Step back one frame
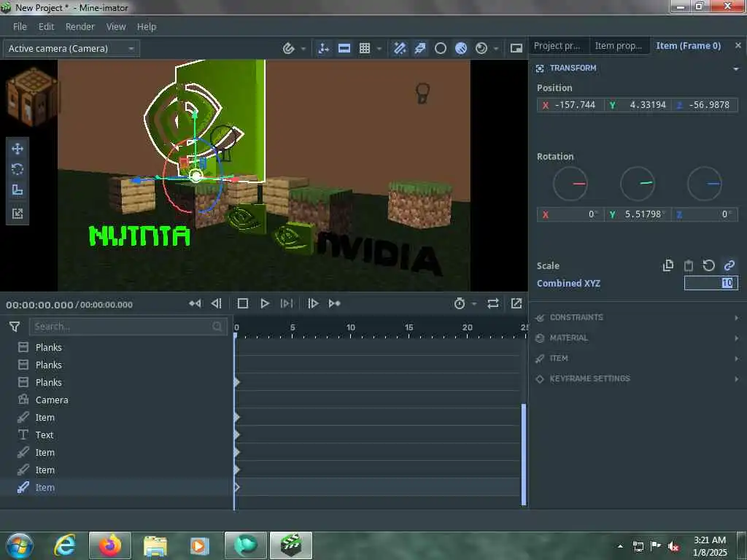The width and height of the screenshot is (747, 560). coord(217,303)
